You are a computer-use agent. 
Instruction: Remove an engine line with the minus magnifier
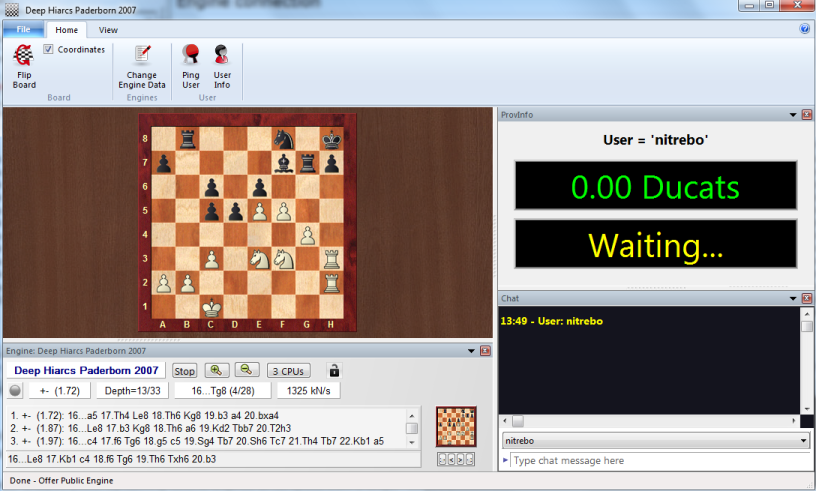(x=246, y=370)
